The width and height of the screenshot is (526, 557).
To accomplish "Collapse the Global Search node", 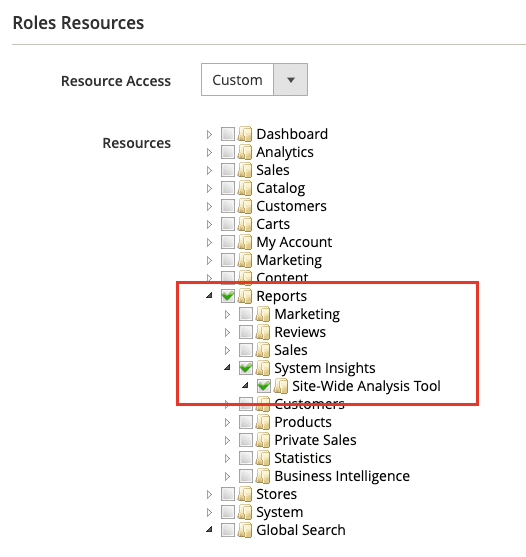I will click(x=209, y=530).
